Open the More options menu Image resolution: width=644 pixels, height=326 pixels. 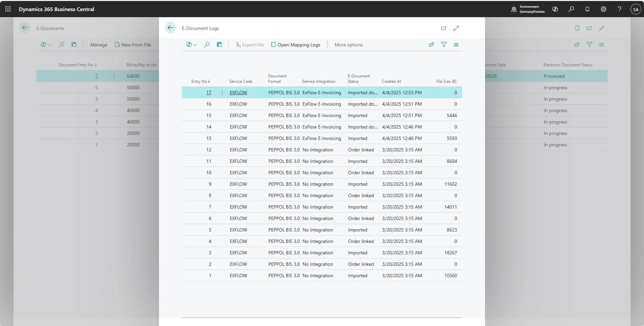(x=348, y=44)
